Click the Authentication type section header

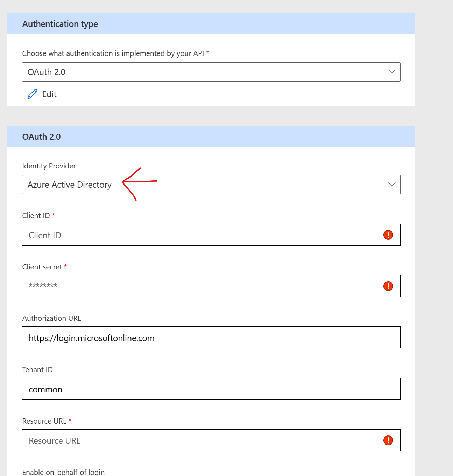click(x=60, y=24)
